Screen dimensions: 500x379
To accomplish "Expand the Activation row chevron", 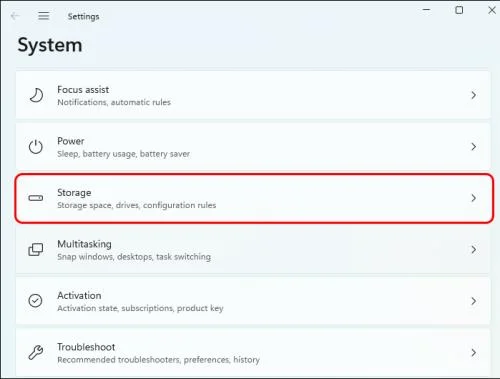I will click(473, 301).
